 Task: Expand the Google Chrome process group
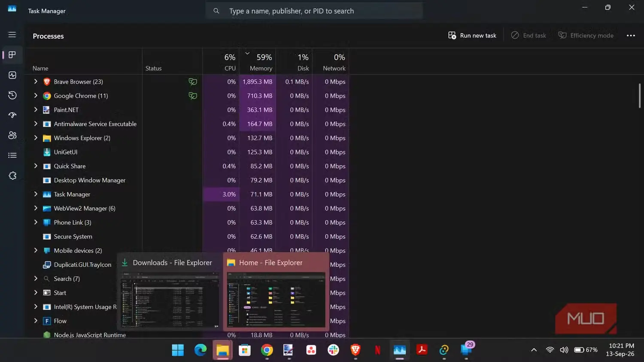(36, 96)
